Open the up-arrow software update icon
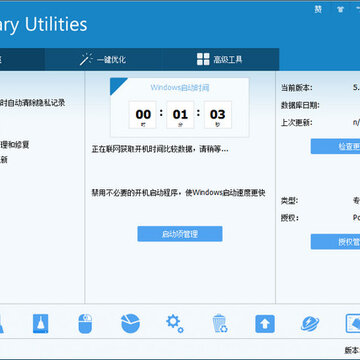The height and width of the screenshot is (360, 360). coord(265,324)
